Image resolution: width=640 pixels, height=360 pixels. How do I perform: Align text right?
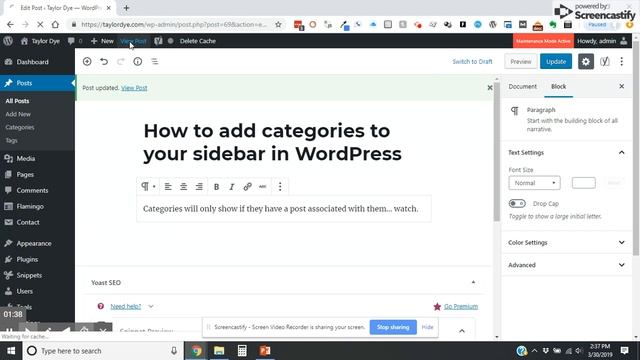coord(199,187)
